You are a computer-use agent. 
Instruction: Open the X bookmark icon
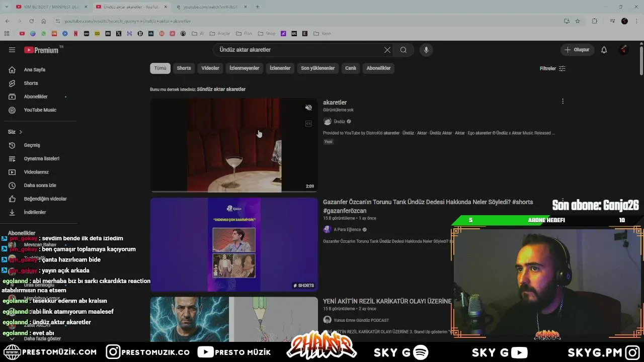point(119,34)
